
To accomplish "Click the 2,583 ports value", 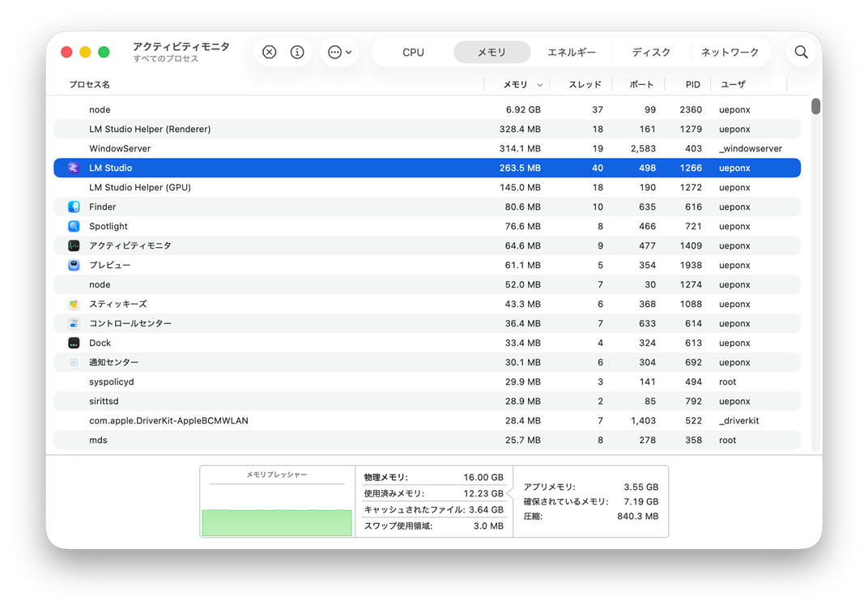I will point(643,148).
